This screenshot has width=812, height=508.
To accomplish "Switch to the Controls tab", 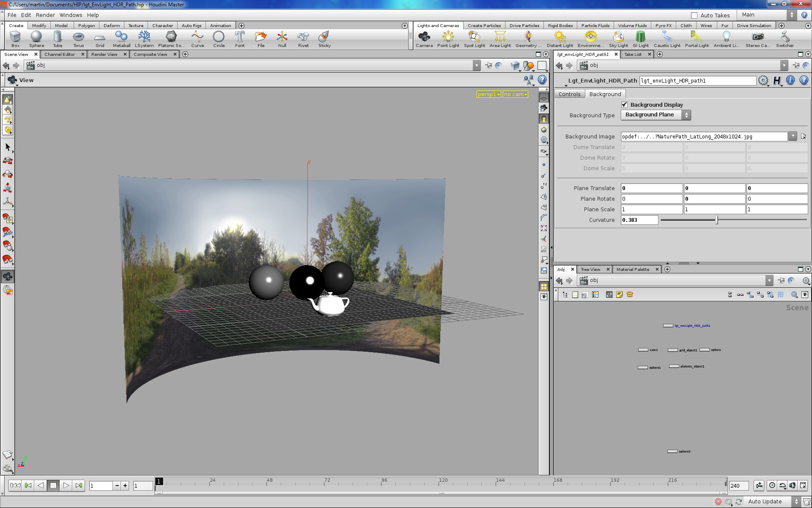I will 569,94.
